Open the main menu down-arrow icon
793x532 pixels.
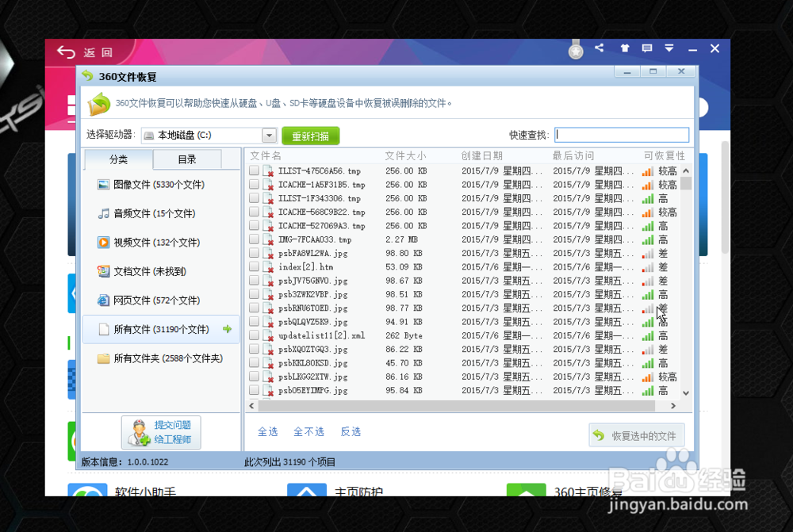(x=669, y=48)
